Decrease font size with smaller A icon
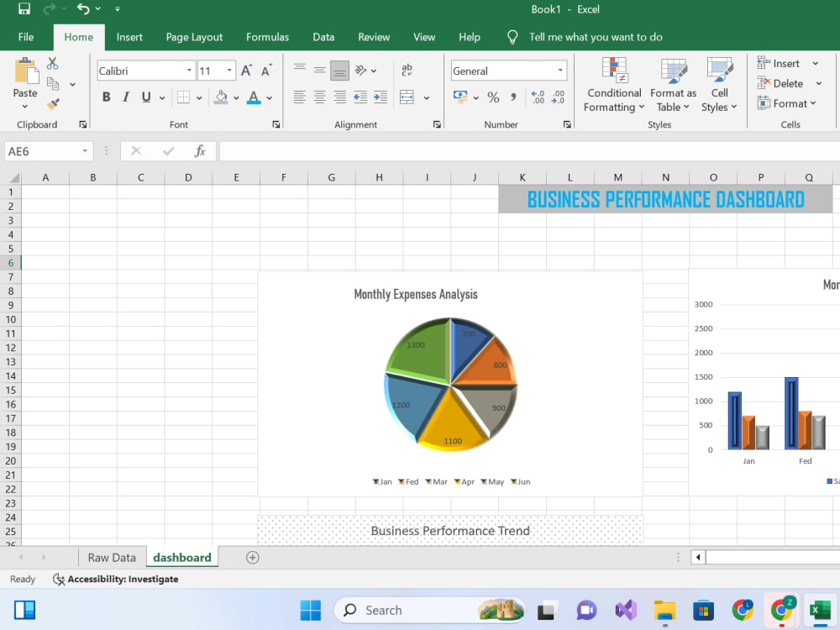 [x=266, y=71]
